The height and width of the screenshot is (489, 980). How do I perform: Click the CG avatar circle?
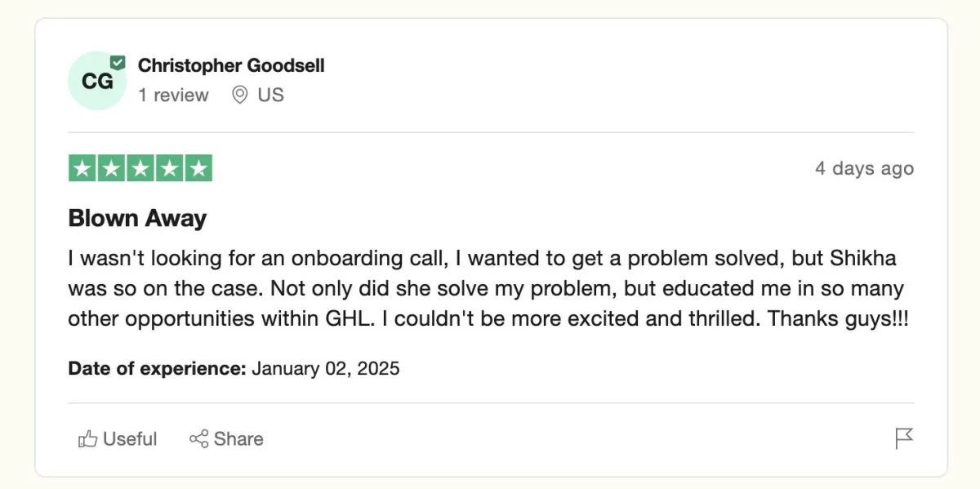click(97, 81)
